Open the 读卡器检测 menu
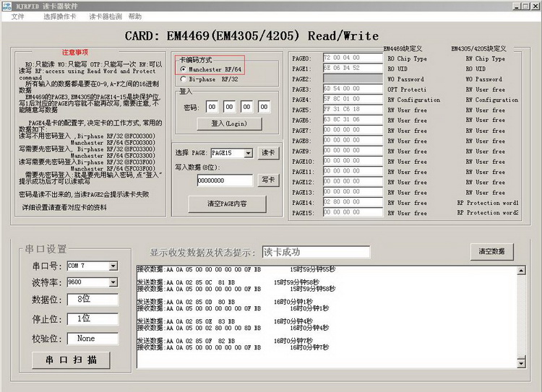 pyautogui.click(x=106, y=17)
